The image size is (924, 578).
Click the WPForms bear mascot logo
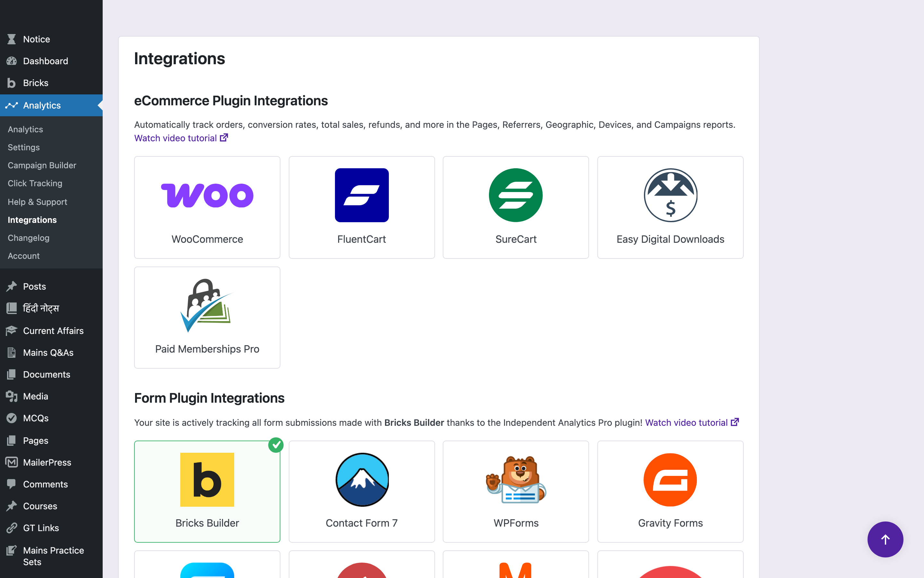click(516, 479)
